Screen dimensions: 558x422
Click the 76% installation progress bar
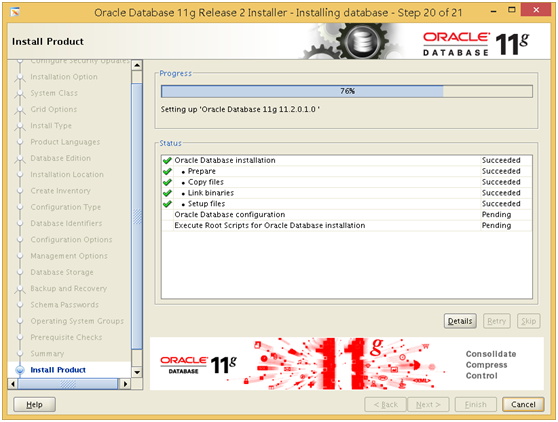click(x=347, y=91)
